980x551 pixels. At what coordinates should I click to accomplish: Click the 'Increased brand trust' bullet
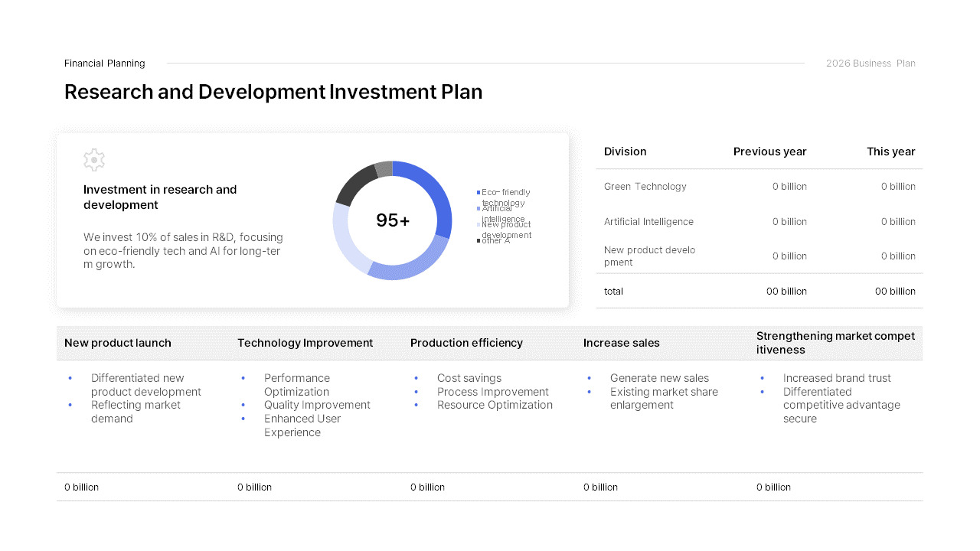pyautogui.click(x=837, y=378)
